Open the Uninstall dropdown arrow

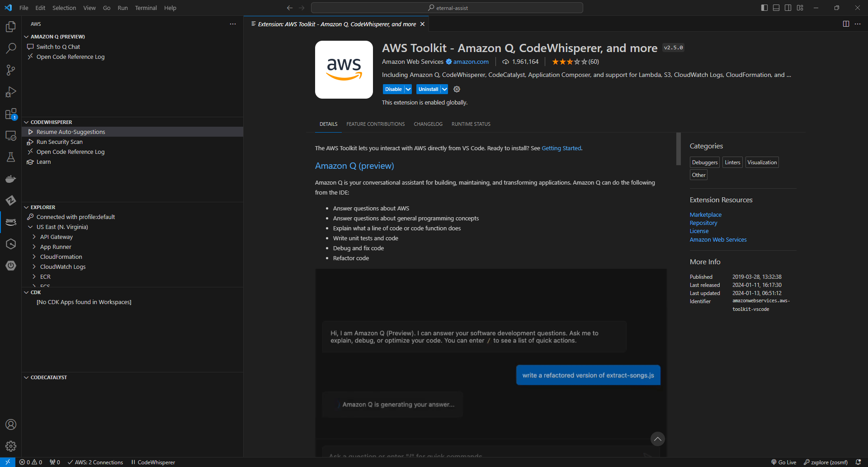(x=443, y=89)
